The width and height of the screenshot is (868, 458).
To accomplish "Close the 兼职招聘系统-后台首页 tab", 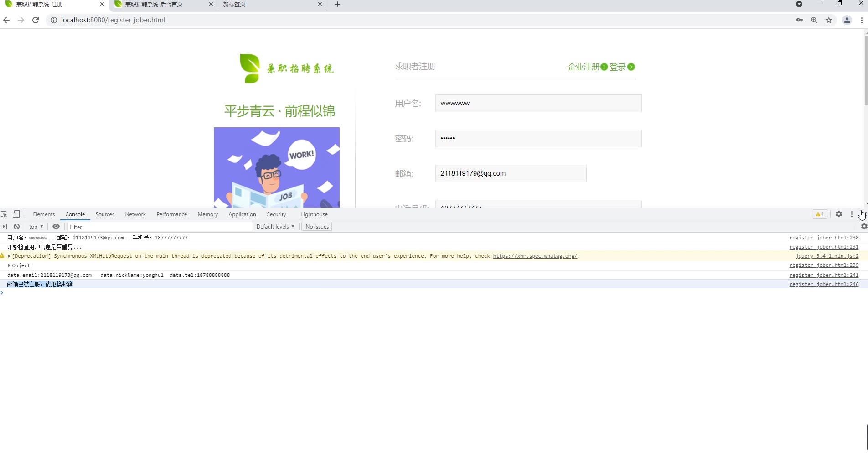I will click(x=211, y=5).
